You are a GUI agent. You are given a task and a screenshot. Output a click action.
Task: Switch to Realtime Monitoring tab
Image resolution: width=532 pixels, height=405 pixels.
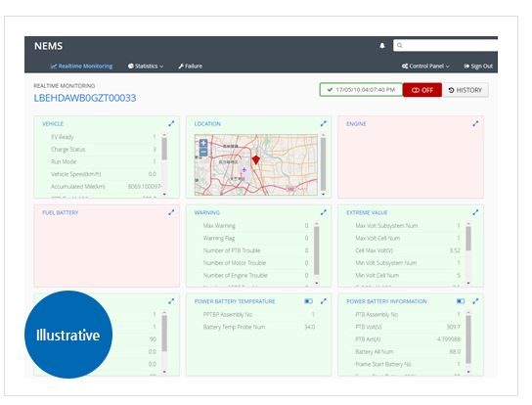(x=81, y=67)
